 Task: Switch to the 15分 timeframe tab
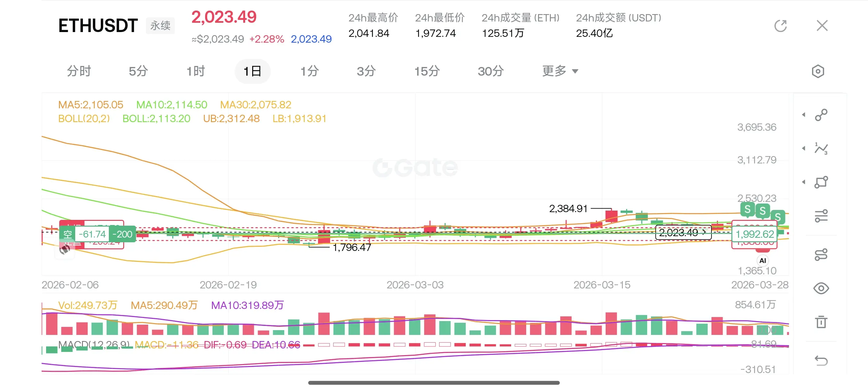(x=427, y=71)
